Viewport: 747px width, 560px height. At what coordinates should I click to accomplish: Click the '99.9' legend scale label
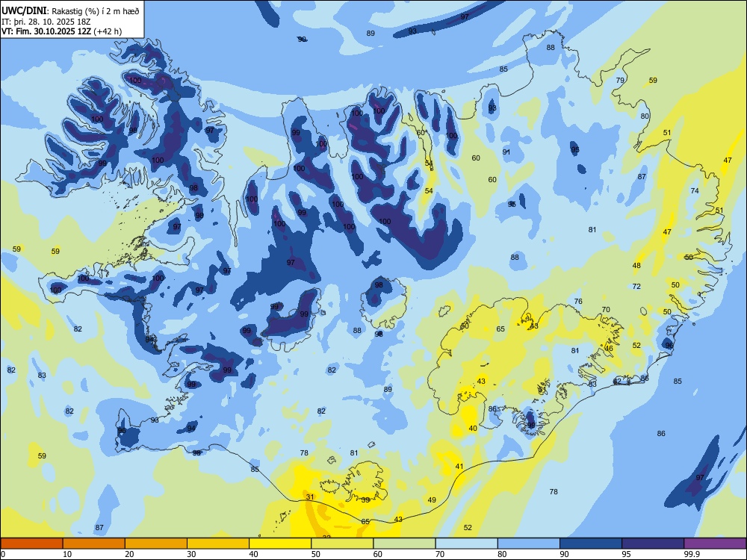point(692,554)
